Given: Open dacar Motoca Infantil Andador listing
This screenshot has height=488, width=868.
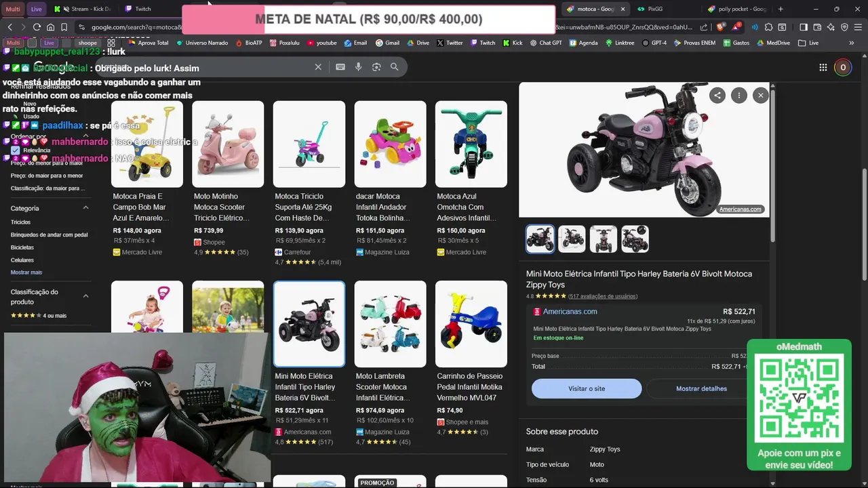Looking at the screenshot, I should point(390,178).
